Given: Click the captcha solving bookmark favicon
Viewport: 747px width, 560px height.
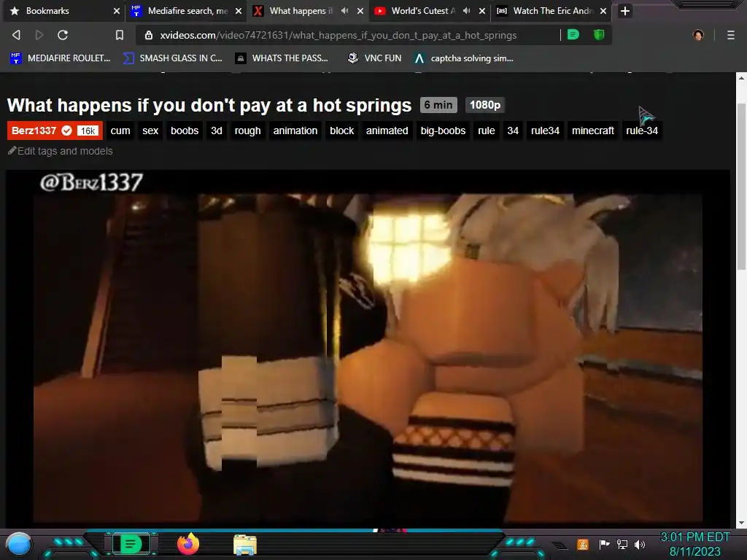Looking at the screenshot, I should (419, 58).
